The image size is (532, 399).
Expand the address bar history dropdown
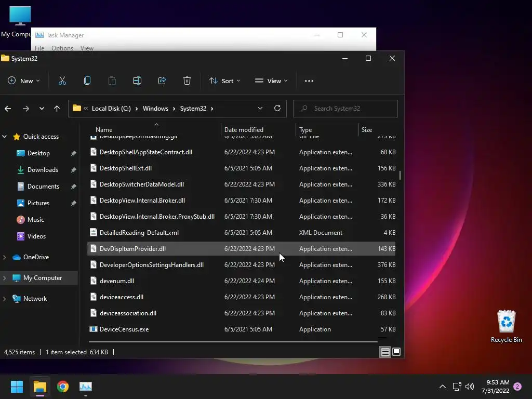pos(260,108)
